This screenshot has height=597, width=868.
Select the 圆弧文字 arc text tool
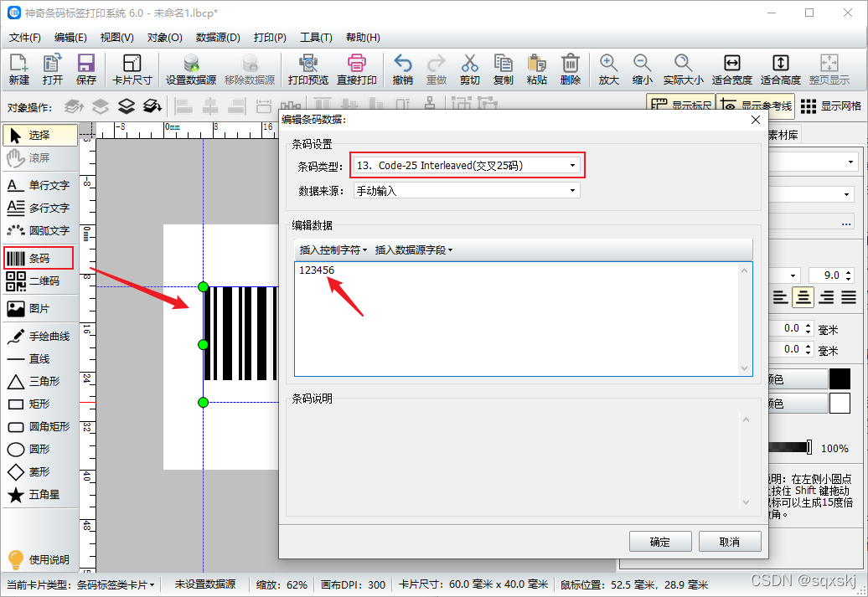[x=39, y=231]
